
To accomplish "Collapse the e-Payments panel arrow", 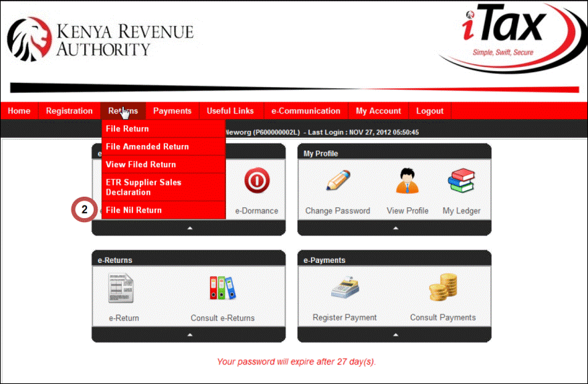I will pos(395,334).
